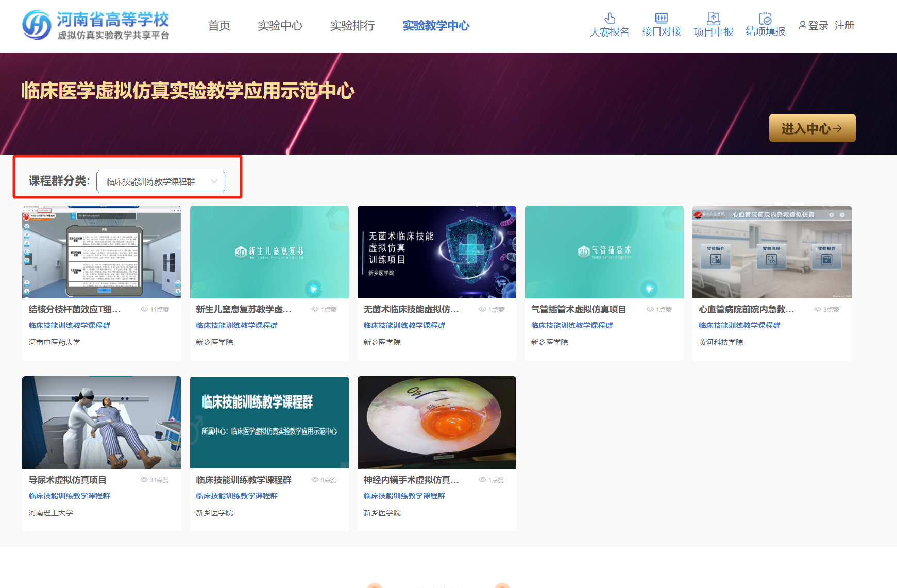This screenshot has height=588, width=897.
Task: Click the 导尿术虚拟仿真项目 thumbnail
Action: pos(101,423)
